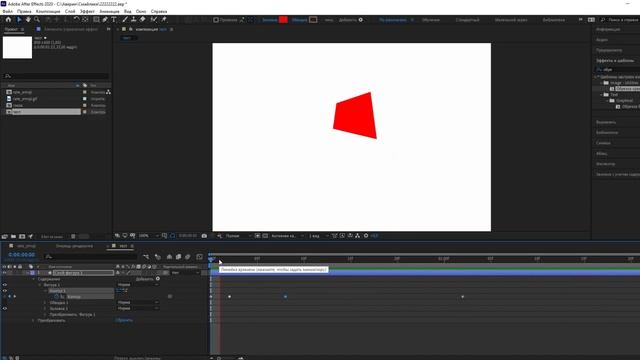The image size is (640, 360).
Task: Click the snapshot camera icon under the viewer
Action: click(x=204, y=236)
